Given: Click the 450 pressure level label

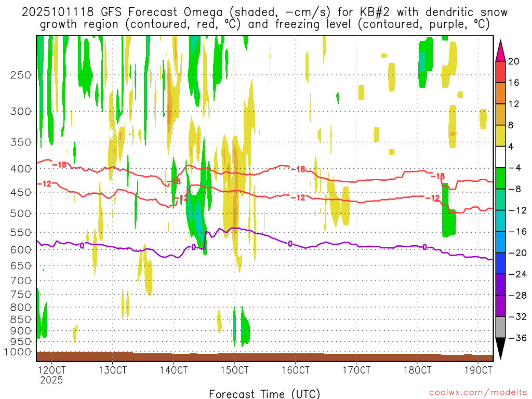Looking at the screenshot, I should coord(21,192).
